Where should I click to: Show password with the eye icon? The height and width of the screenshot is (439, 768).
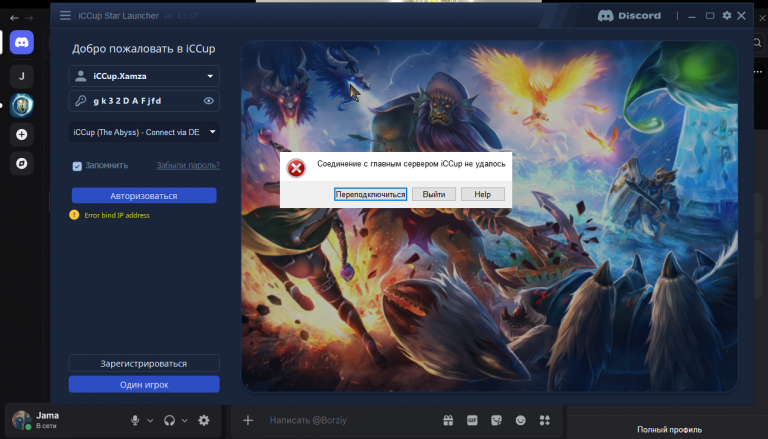pos(209,101)
